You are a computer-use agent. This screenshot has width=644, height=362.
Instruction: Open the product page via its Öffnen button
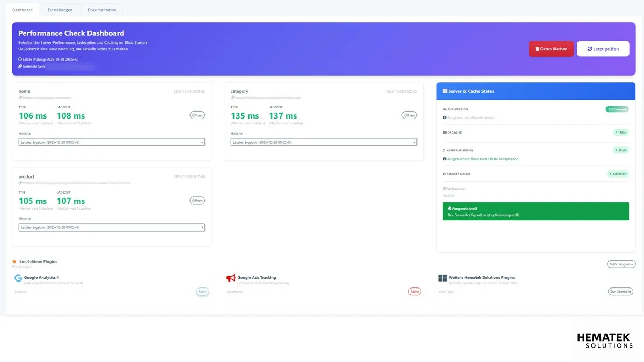coord(197,201)
